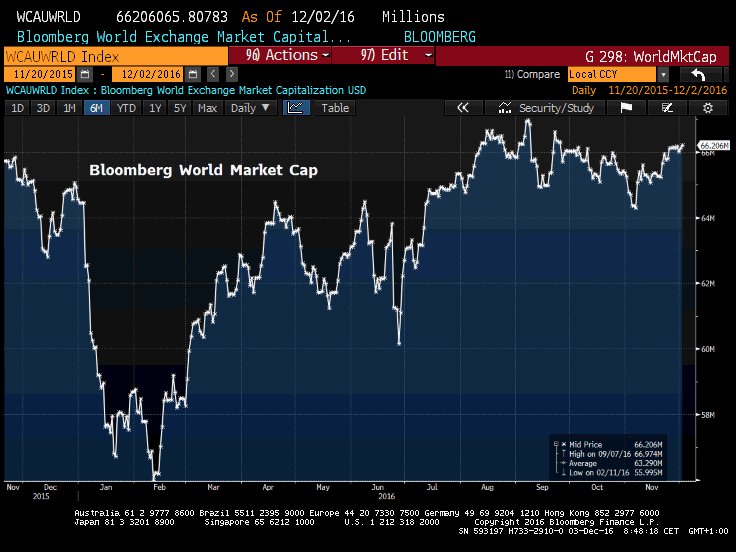The height and width of the screenshot is (552, 736).
Task: Collapse panel with double left chevron
Action: pos(463,108)
